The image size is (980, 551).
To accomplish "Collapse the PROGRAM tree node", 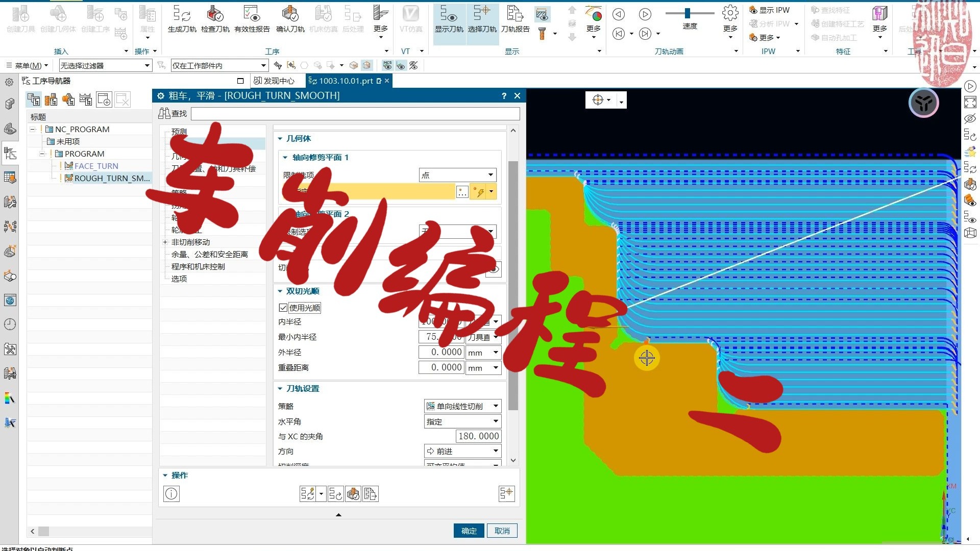I will point(43,154).
